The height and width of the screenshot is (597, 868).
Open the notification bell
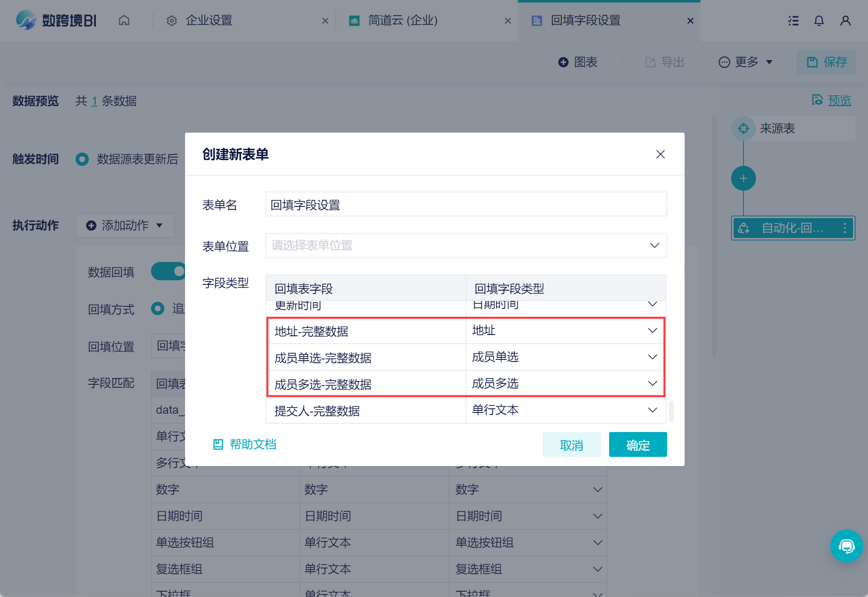point(819,21)
